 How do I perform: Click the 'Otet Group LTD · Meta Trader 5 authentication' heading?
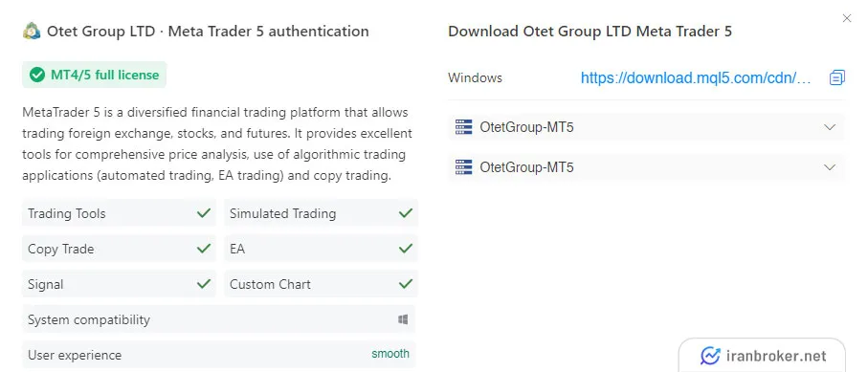pos(208,31)
